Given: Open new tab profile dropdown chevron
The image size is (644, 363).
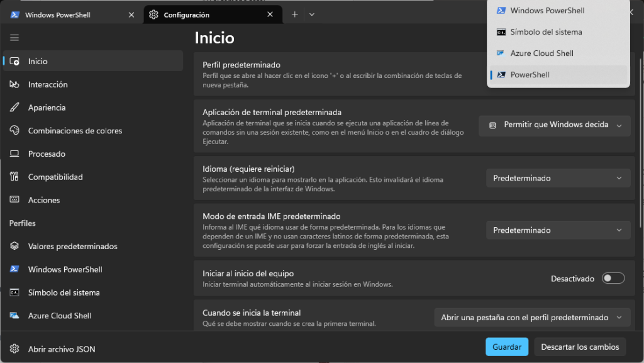Looking at the screenshot, I should 312,14.
